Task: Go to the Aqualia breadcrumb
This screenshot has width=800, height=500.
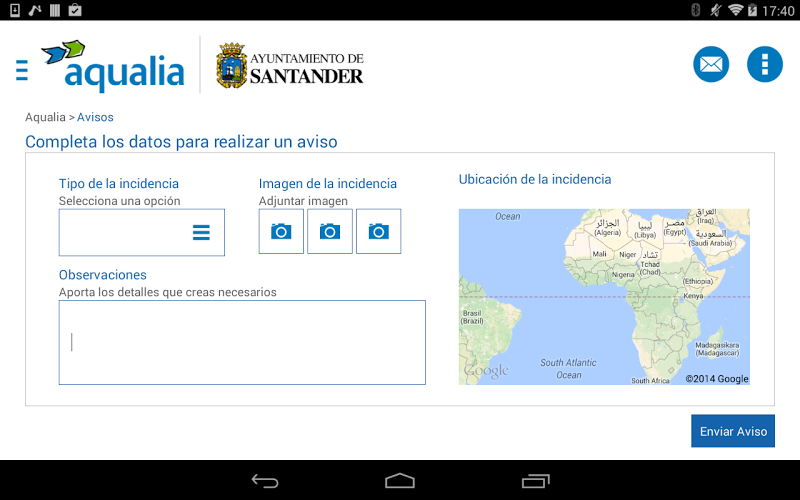Action: pyautogui.click(x=45, y=117)
